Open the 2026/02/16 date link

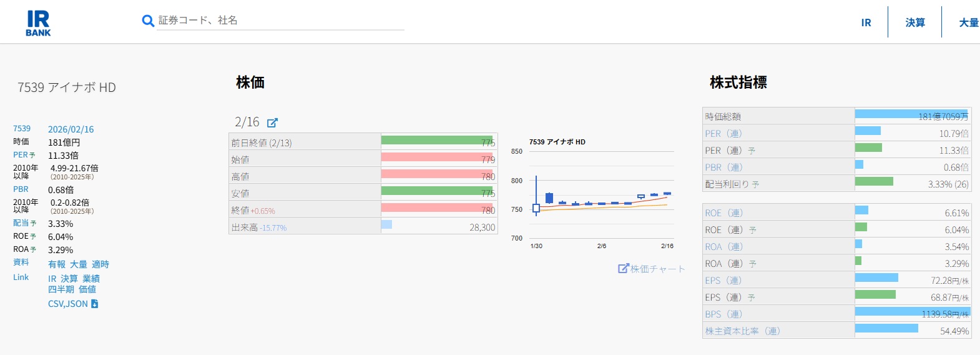(71, 129)
